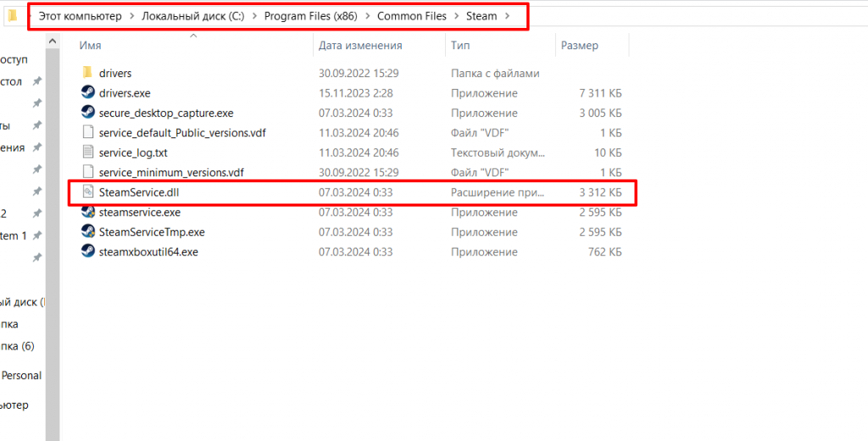Click the Steam icon beside secure_desktop_capture.exe

pos(87,113)
